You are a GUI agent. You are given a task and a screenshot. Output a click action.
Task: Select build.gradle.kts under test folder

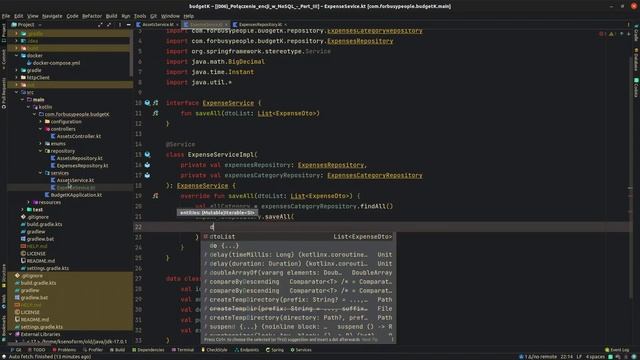41,224
